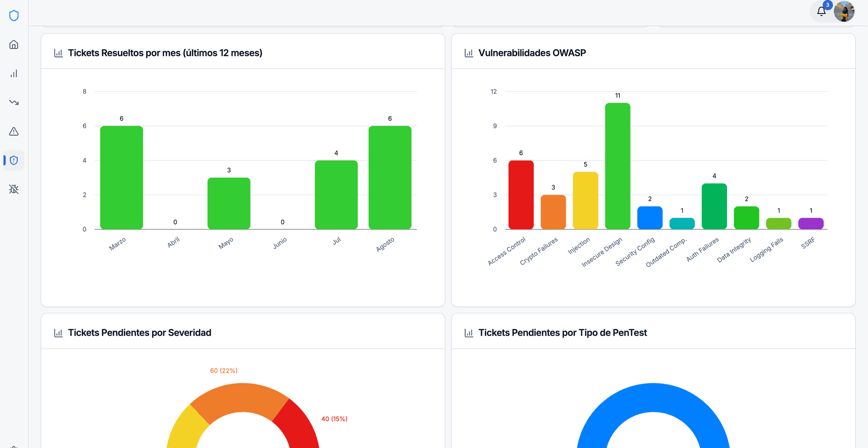Click the 'Data Integrity' axis label
This screenshot has height=448, width=868.
734,250
